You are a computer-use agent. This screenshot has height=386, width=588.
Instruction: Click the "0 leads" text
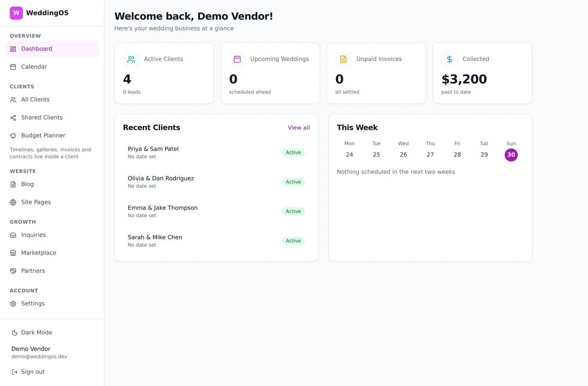coord(132,92)
